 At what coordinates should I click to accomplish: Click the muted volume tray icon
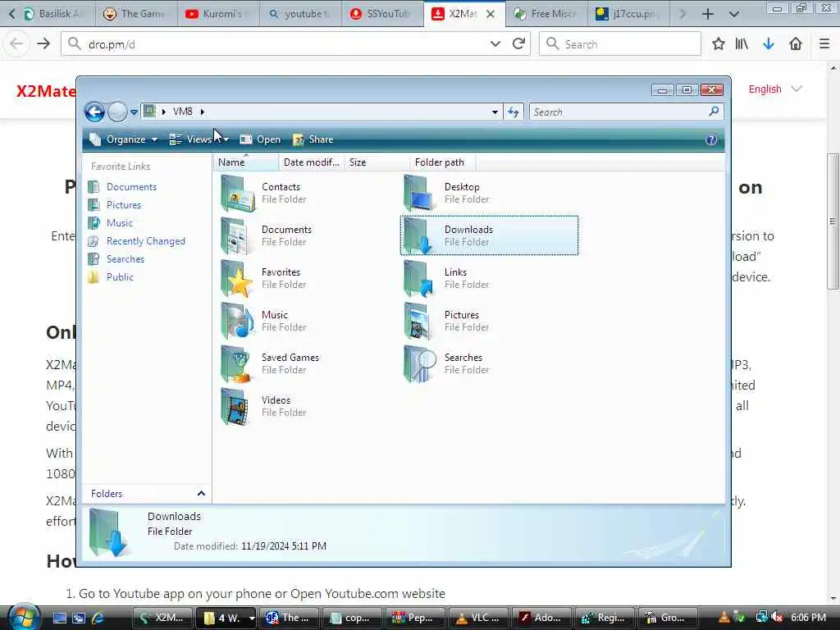point(778,618)
